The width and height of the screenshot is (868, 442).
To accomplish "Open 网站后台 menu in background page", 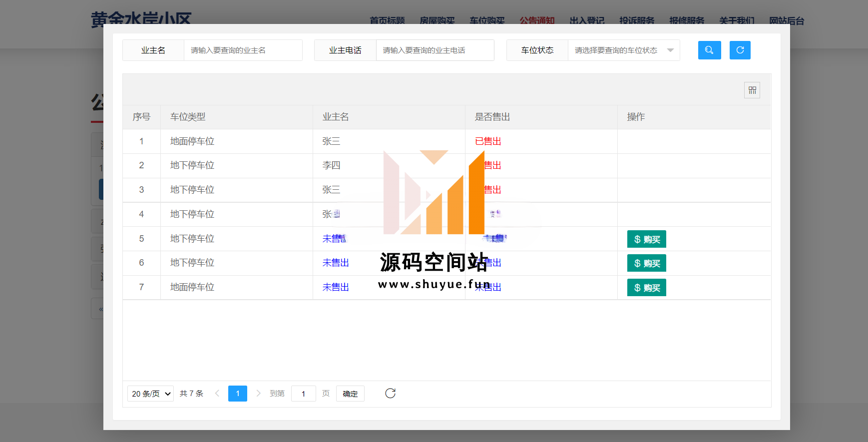I will click(787, 20).
